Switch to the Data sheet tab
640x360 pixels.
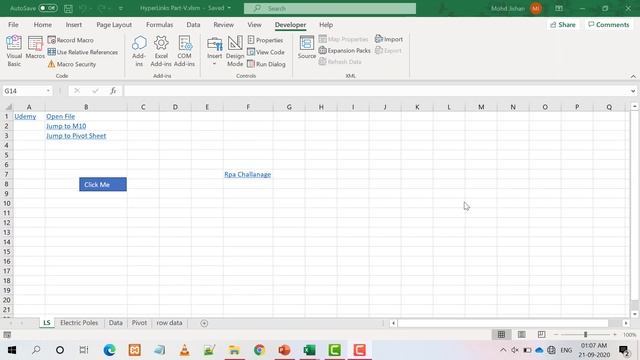point(116,323)
